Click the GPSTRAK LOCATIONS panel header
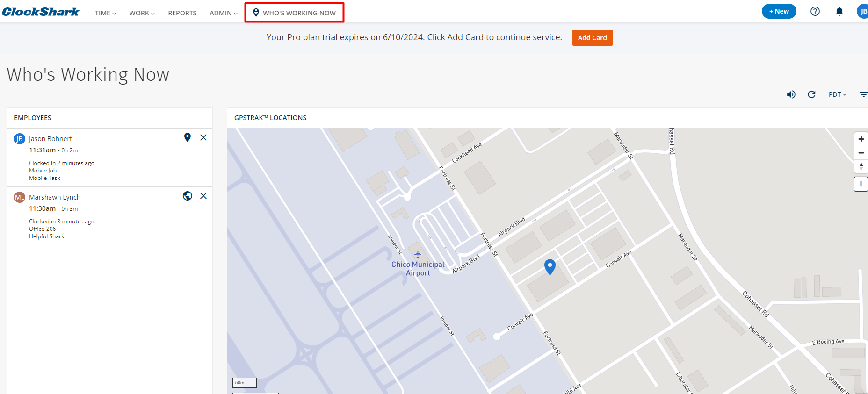This screenshot has height=394, width=868. (270, 118)
